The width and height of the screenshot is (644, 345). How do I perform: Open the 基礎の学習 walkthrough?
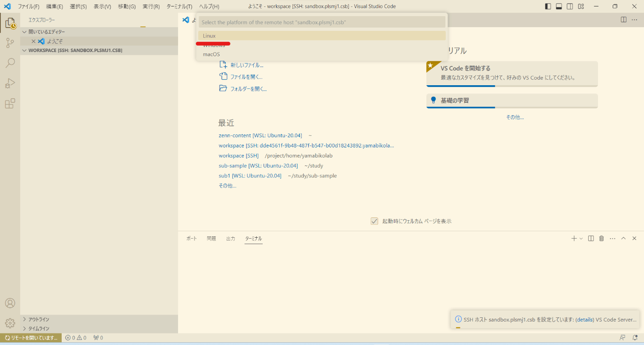(512, 101)
